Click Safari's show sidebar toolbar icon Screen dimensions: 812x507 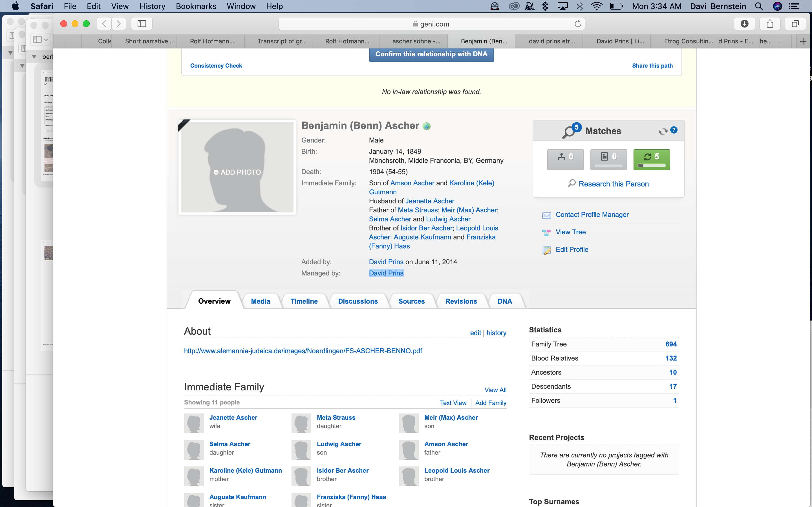[142, 24]
